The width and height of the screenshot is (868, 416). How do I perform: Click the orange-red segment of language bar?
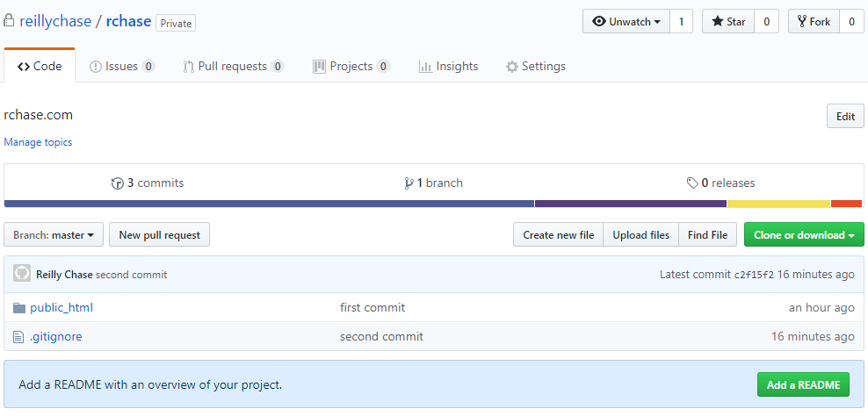846,204
